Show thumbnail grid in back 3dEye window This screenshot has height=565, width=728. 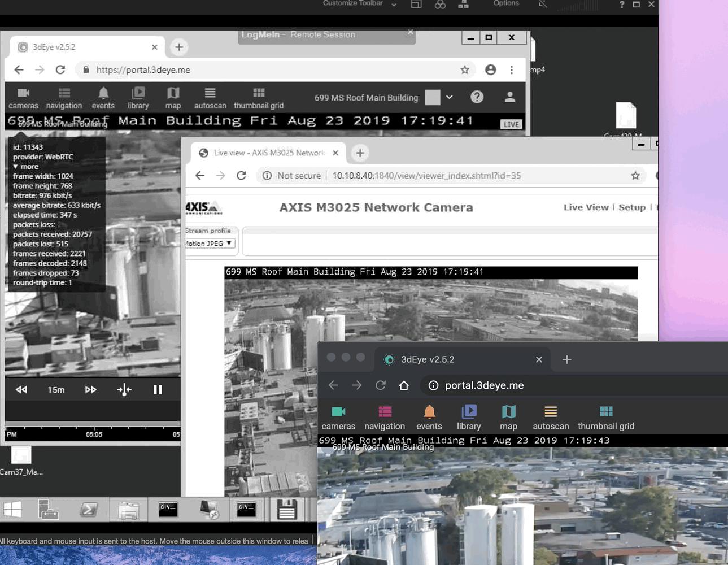tap(259, 98)
